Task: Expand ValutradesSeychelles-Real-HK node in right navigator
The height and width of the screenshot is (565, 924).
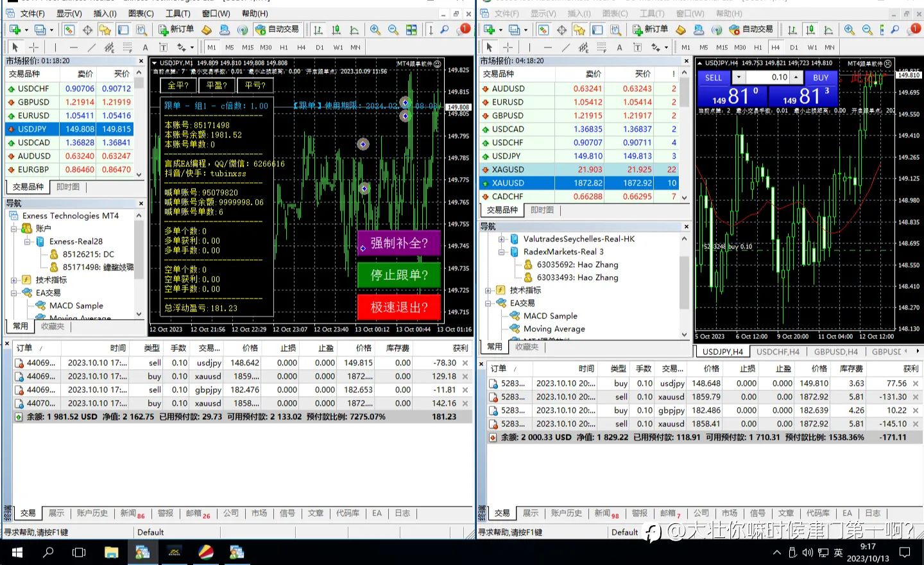Action: pyautogui.click(x=502, y=239)
